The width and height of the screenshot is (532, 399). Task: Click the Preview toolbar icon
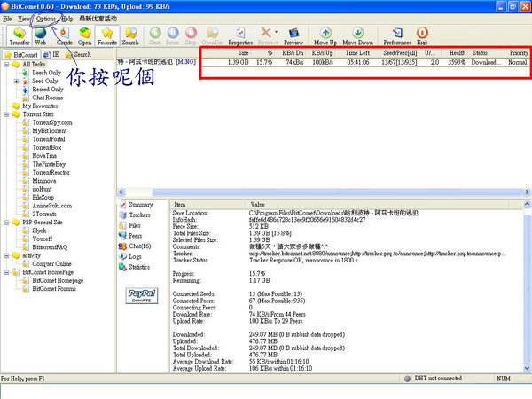pyautogui.click(x=293, y=36)
